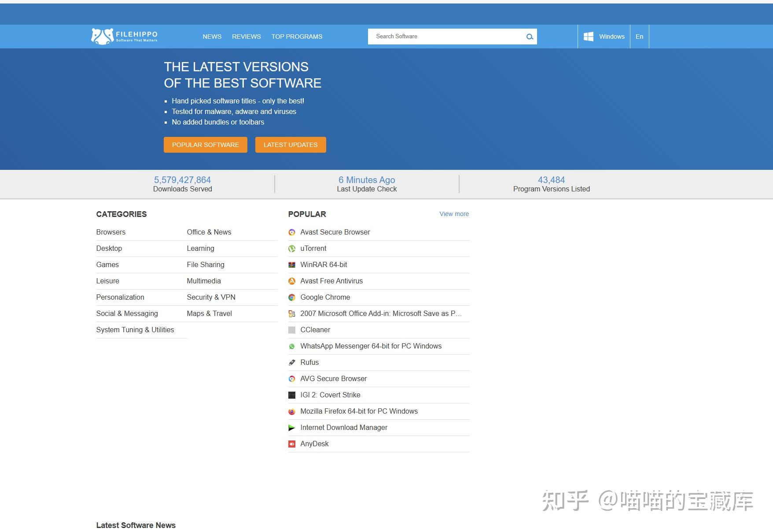Image resolution: width=773 pixels, height=532 pixels.
Task: Click the Rufus icon
Action: click(292, 363)
